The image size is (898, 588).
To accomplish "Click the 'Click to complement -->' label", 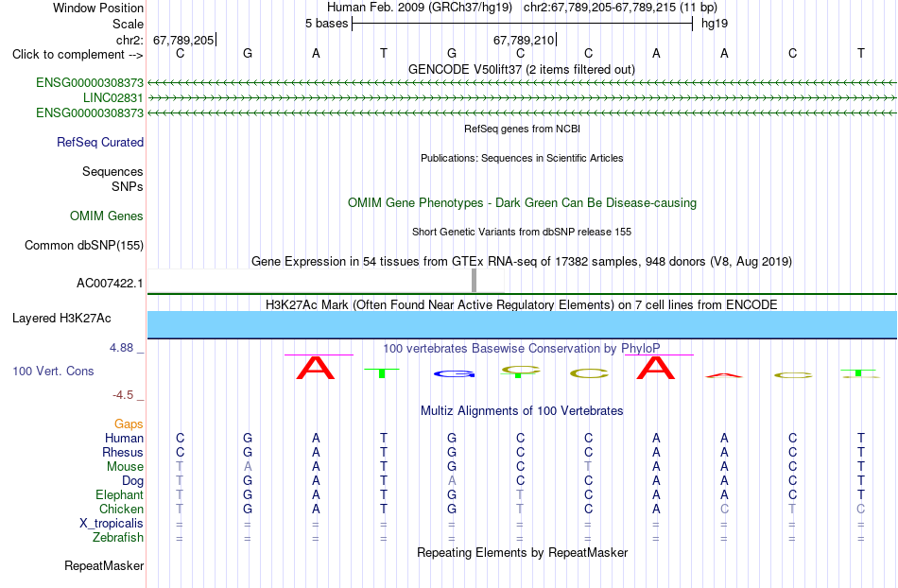I will pos(78,55).
